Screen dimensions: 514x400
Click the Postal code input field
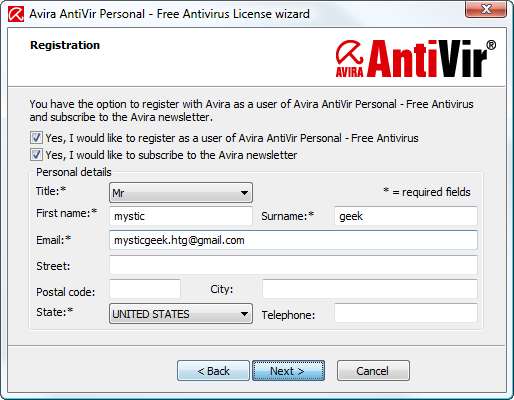145,289
